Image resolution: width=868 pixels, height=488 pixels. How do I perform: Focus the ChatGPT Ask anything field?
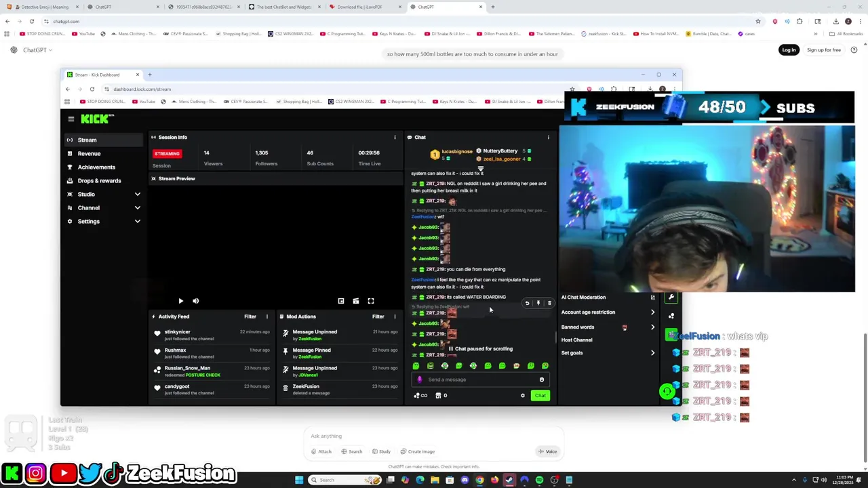tap(434, 436)
